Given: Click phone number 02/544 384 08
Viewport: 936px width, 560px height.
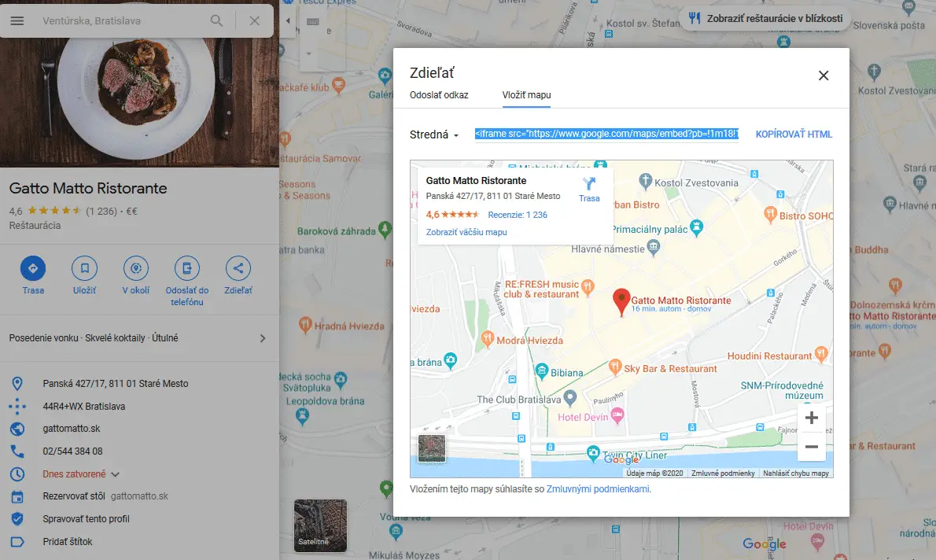Looking at the screenshot, I should (73, 451).
